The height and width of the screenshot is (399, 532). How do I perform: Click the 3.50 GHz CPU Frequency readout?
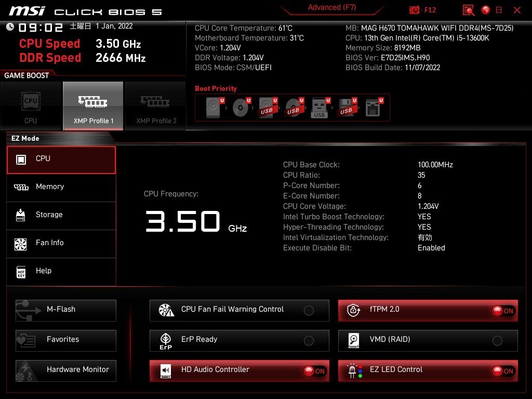pos(196,221)
